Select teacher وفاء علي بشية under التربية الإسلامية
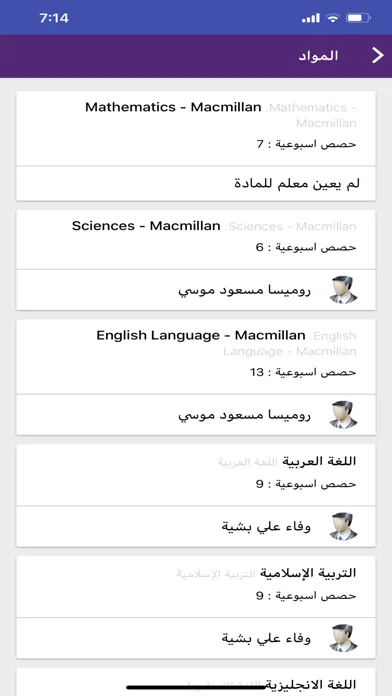 [266, 639]
